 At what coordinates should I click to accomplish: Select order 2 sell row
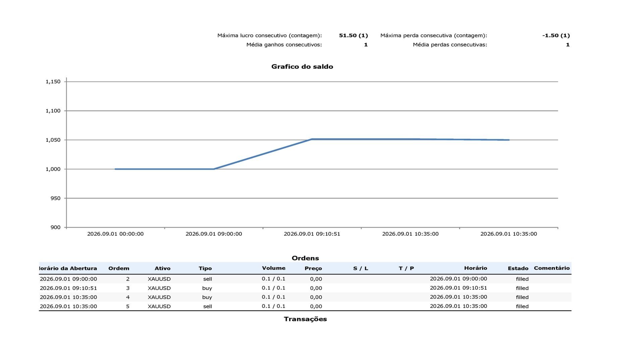point(305,279)
